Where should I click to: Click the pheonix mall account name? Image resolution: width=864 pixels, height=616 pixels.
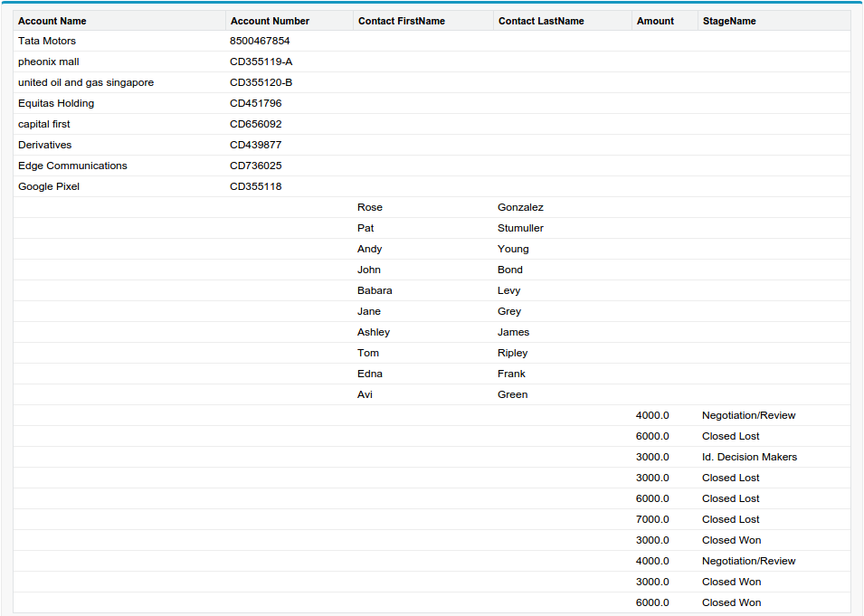click(x=49, y=62)
